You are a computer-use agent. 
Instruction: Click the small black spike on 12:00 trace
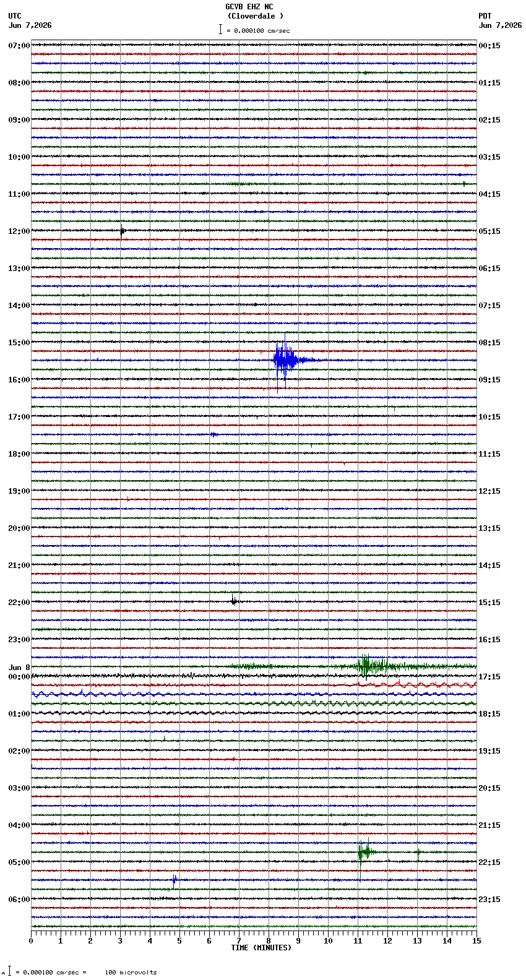coord(122,231)
